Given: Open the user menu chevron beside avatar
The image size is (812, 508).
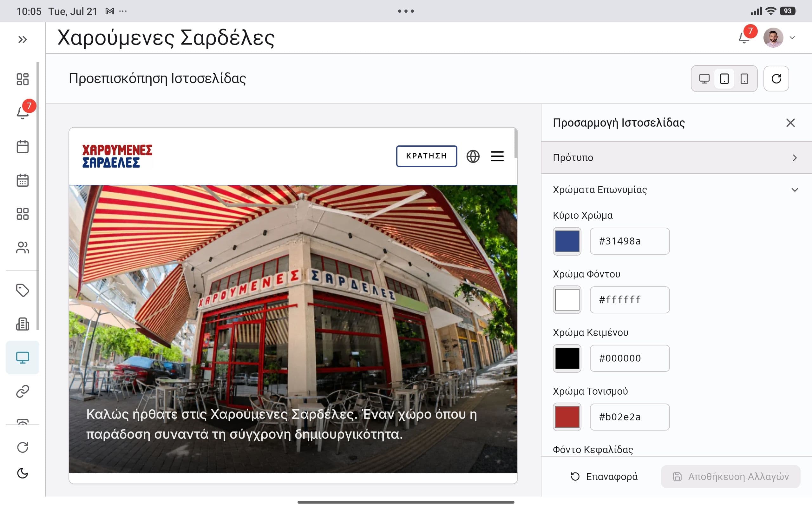Looking at the screenshot, I should coord(792,38).
